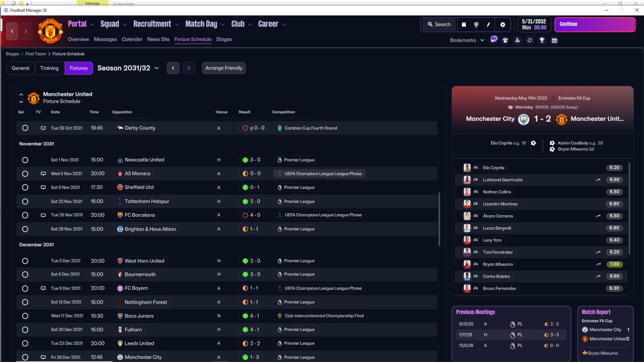Expand the Bookmarks dropdown

click(467, 40)
